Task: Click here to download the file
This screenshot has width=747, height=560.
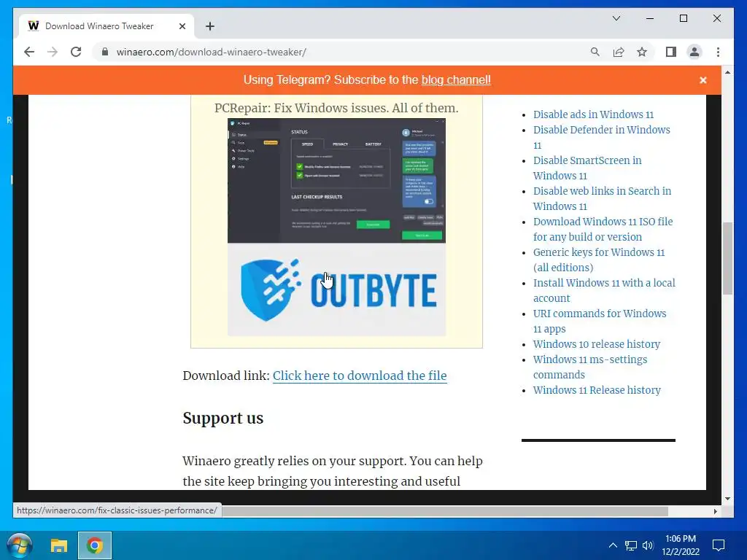Action: coord(360,376)
